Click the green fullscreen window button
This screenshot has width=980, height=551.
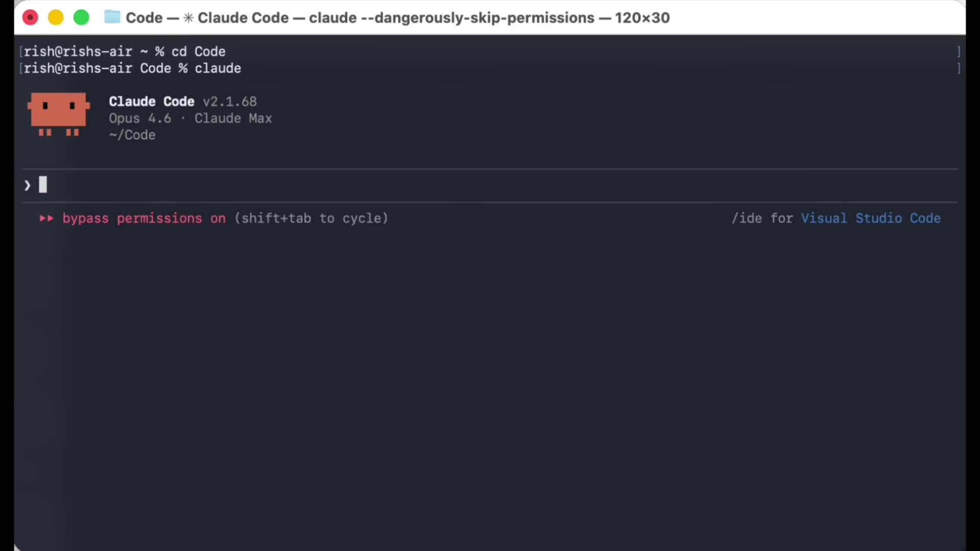point(81,18)
